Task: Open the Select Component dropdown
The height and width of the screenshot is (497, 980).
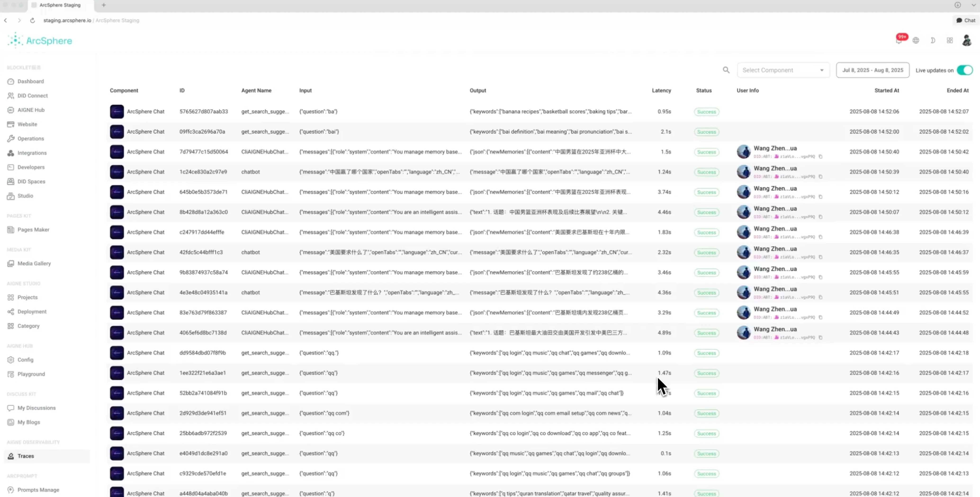Action: pos(783,70)
